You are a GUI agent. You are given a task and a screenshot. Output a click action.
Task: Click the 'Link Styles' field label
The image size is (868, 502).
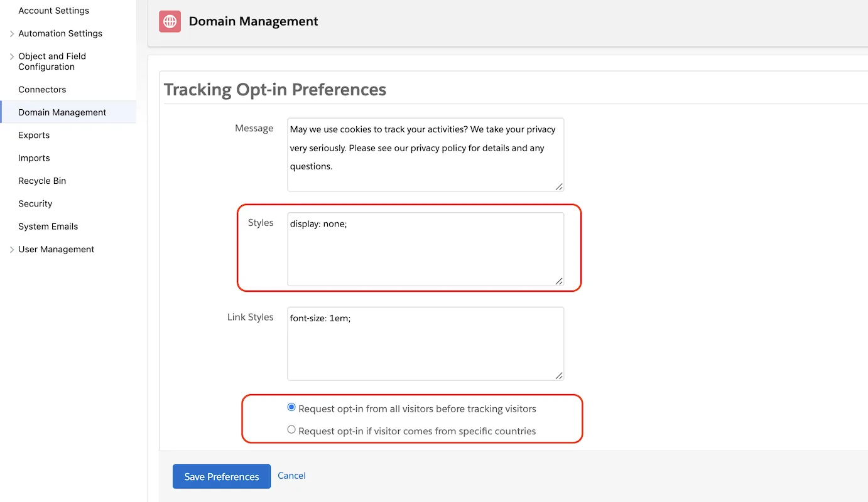coord(251,317)
